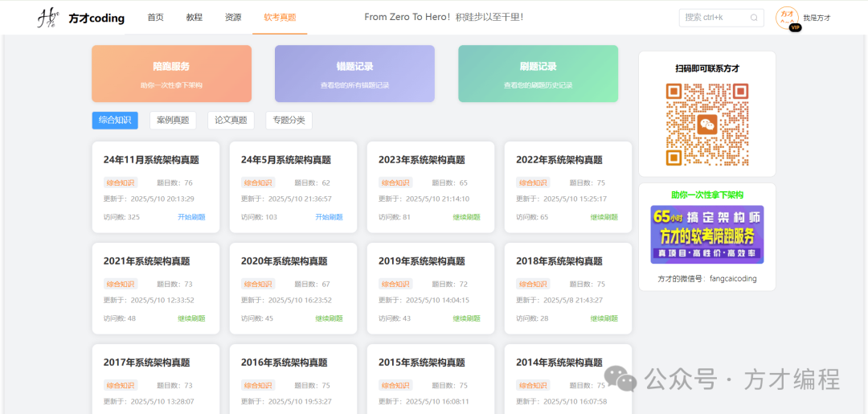Click 继续刷题 for 2021年系统架构真题
Image resolution: width=868 pixels, height=414 pixels.
[x=191, y=318]
